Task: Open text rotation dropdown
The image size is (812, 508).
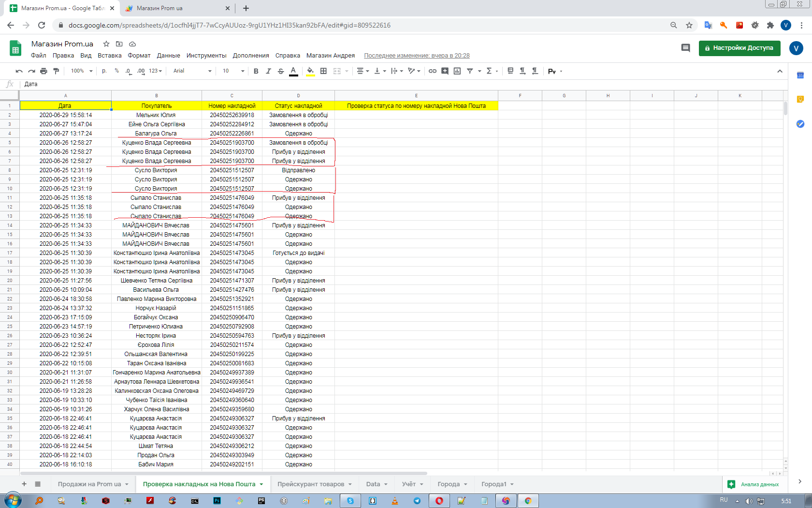Action: point(414,71)
